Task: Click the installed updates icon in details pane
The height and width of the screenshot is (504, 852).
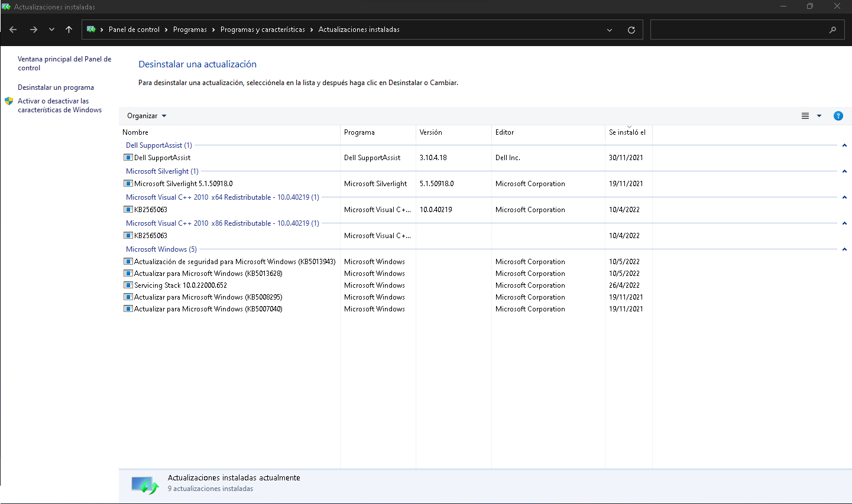Action: [x=145, y=486]
